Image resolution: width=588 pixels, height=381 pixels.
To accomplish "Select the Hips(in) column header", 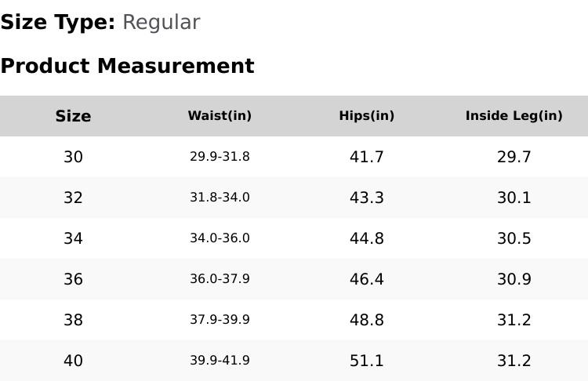I will 366,116.
